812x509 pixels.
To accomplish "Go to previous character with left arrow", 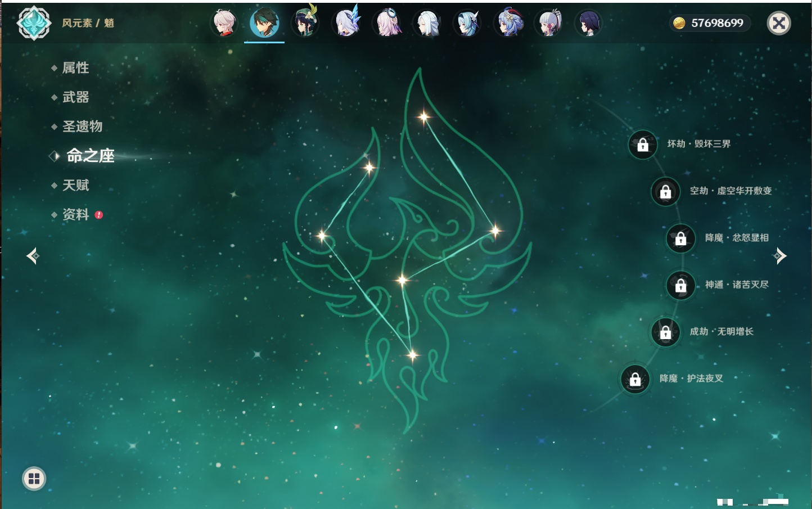I will coord(33,256).
